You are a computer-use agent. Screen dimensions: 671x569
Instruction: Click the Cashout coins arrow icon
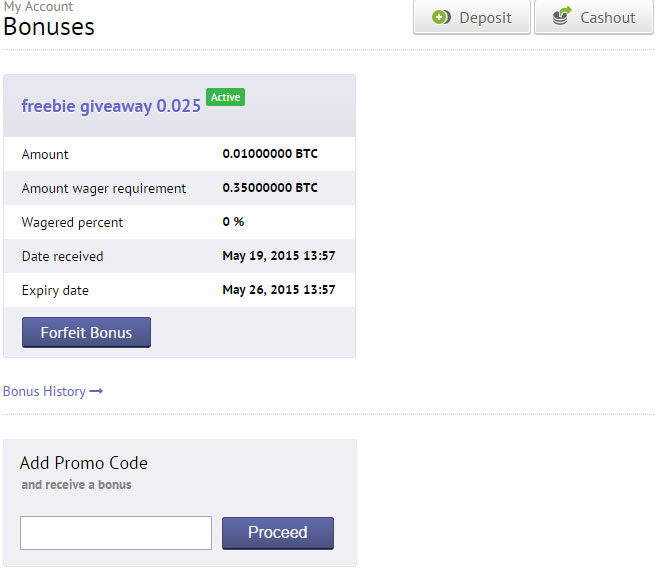[562, 16]
